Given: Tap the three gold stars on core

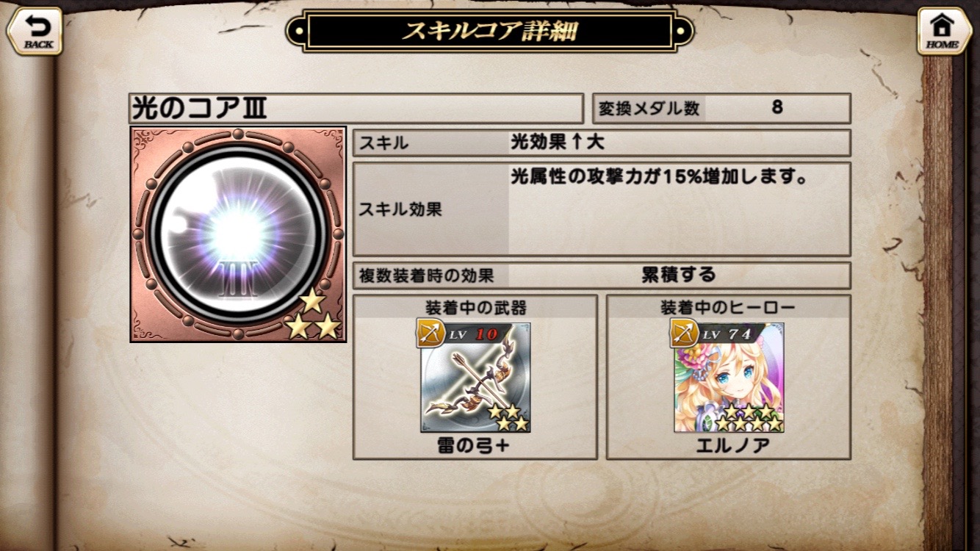Looking at the screenshot, I should tap(313, 314).
